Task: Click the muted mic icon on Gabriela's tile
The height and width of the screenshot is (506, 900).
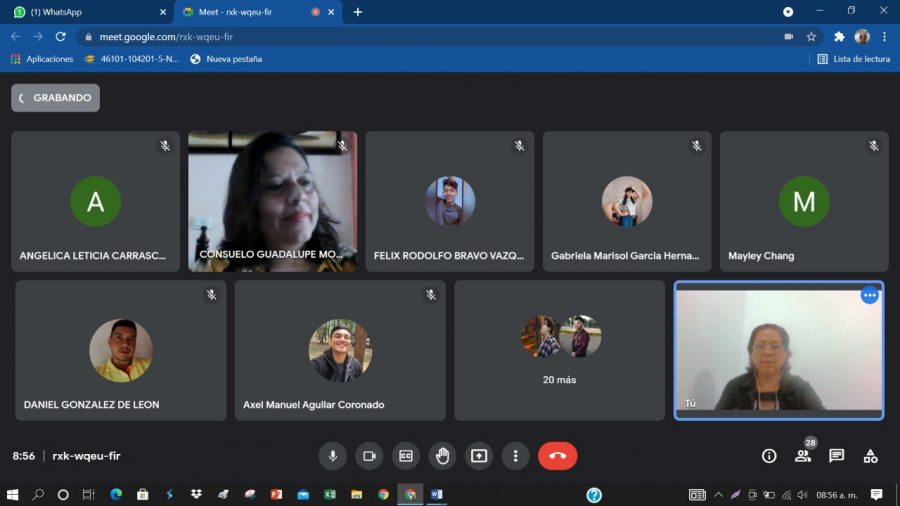Action: point(697,146)
